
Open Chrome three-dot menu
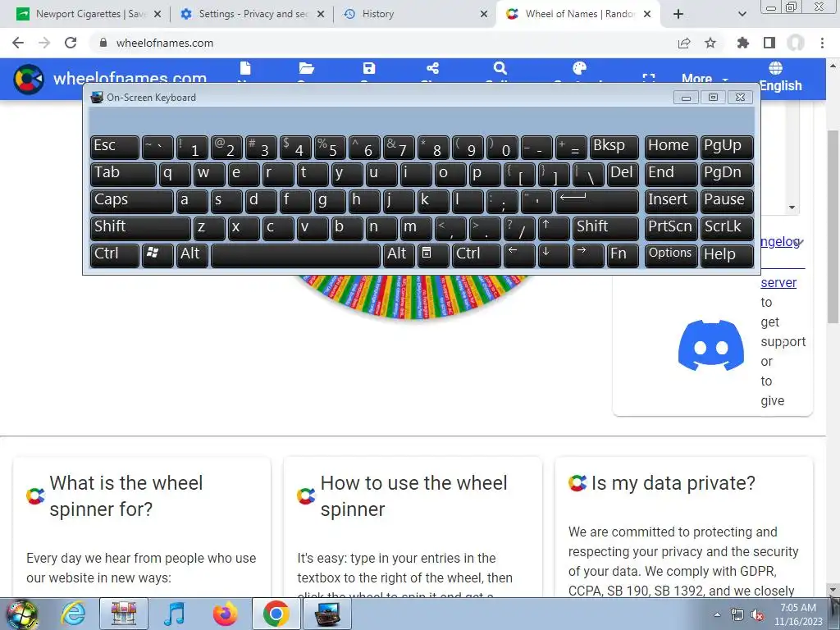point(822,43)
